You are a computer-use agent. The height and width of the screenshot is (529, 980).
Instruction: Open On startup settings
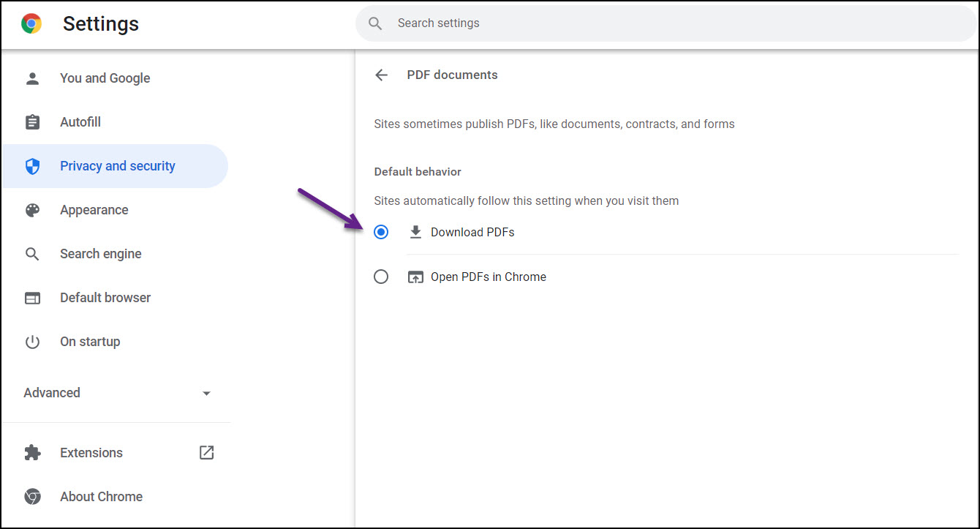click(115, 342)
